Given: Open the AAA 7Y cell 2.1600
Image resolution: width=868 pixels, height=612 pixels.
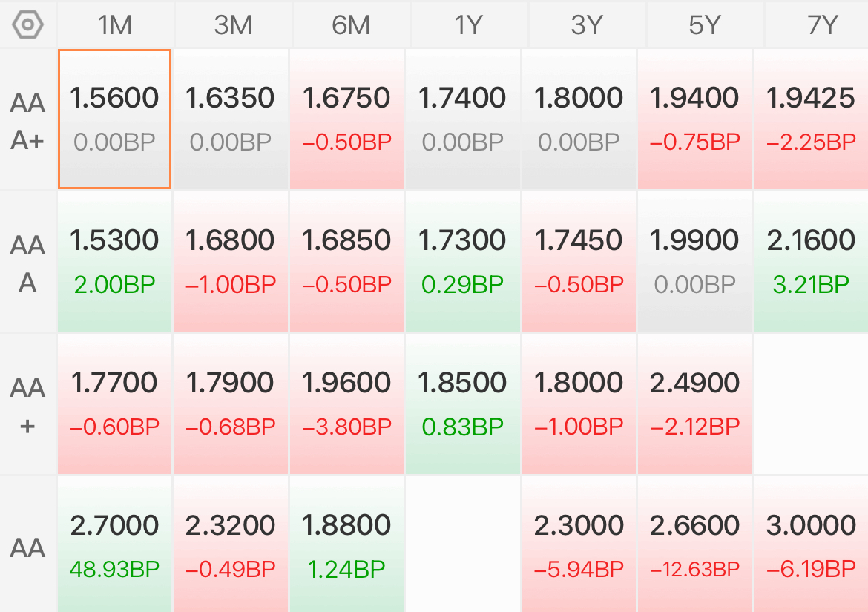Looking at the screenshot, I should 811,261.
